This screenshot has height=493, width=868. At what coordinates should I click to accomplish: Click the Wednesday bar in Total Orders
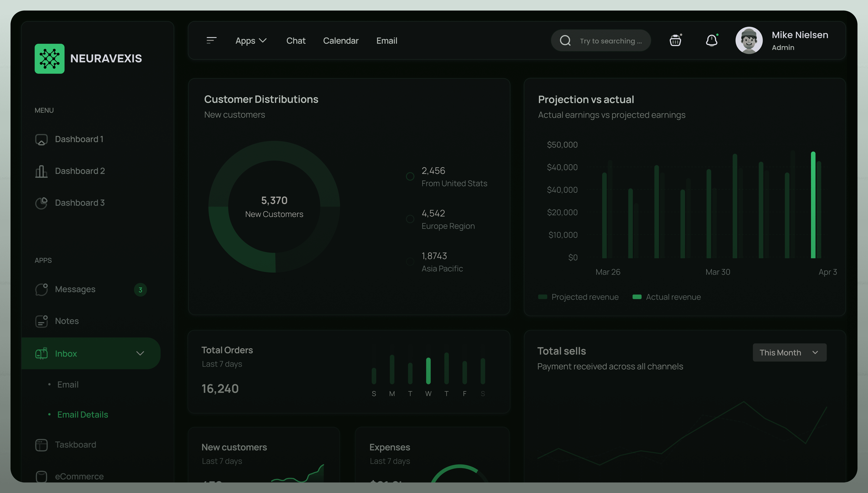(x=428, y=371)
